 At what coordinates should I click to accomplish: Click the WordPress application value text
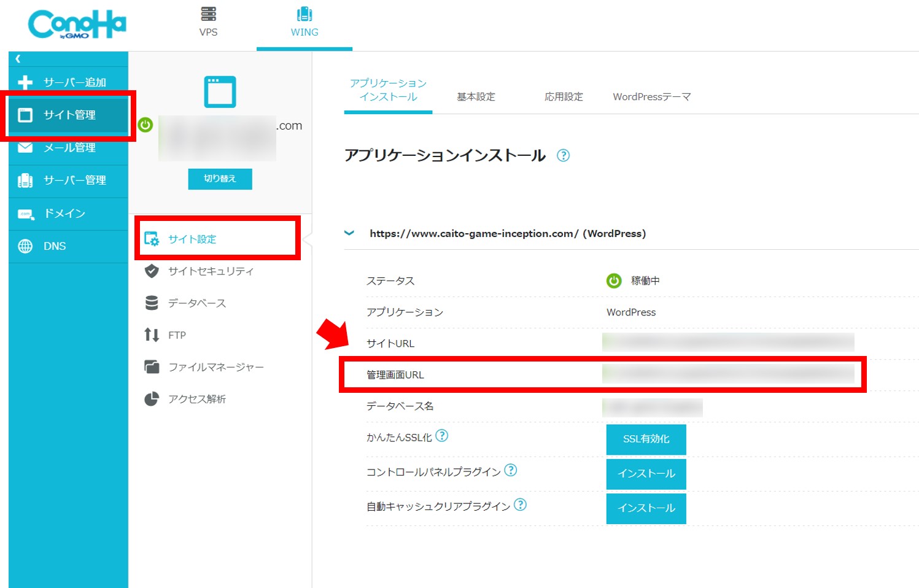click(x=631, y=312)
